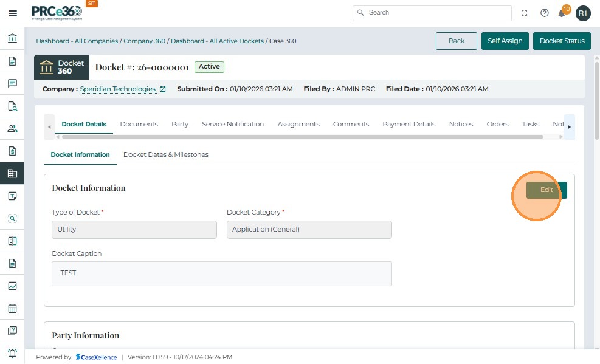Switch to the Docket Details tab
600x364 pixels.
click(x=84, y=124)
